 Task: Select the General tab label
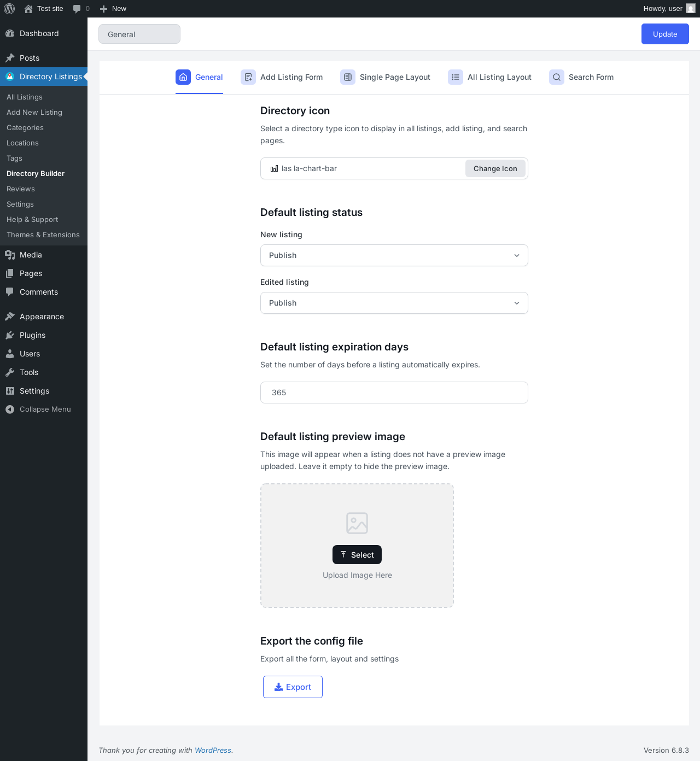click(209, 77)
